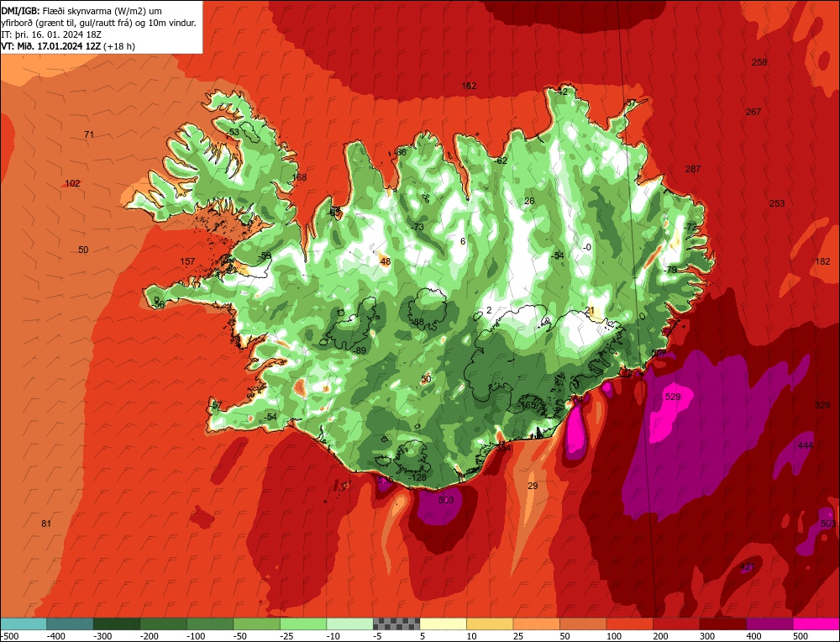Screen dimensions: 840x642
Task: Click the value -79 in the Eastfjords
Action: click(669, 270)
